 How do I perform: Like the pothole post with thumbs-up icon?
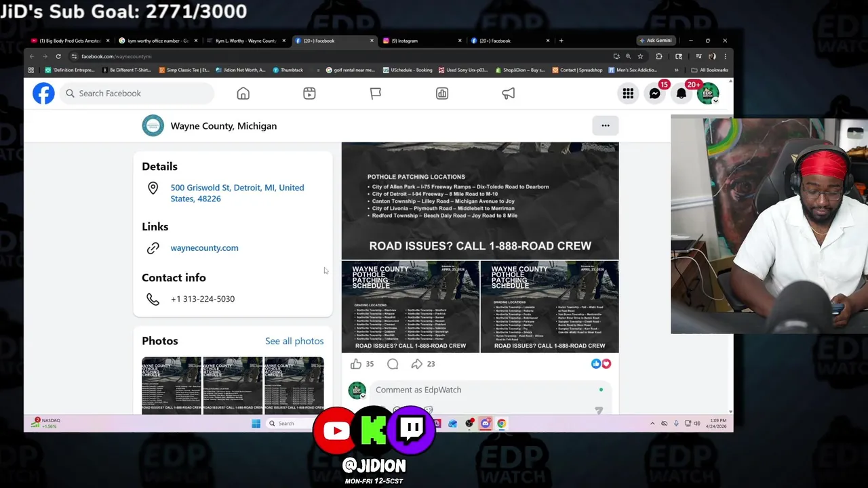coord(356,364)
